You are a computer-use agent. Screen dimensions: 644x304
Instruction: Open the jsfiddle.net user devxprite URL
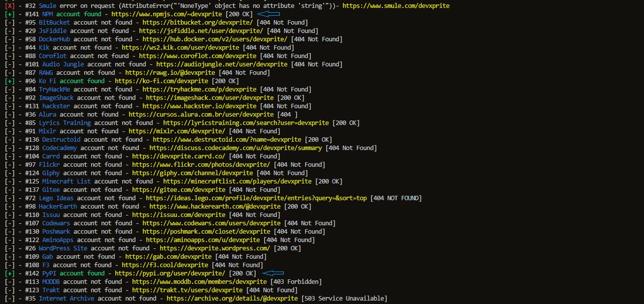pyautogui.click(x=201, y=31)
